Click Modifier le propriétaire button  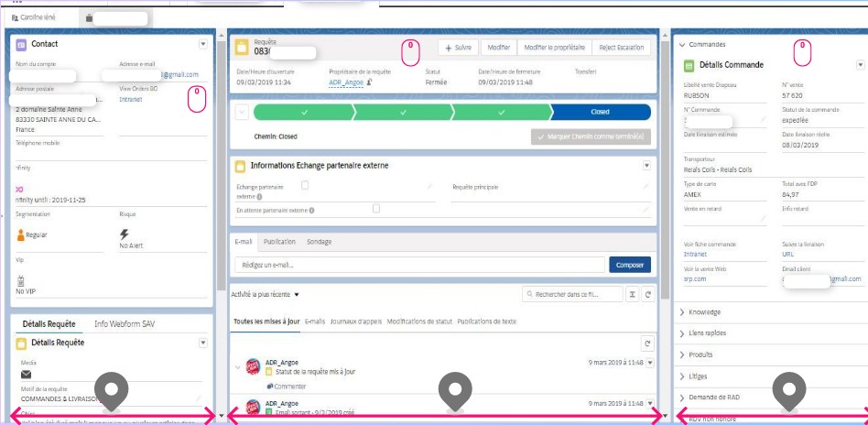(555, 48)
